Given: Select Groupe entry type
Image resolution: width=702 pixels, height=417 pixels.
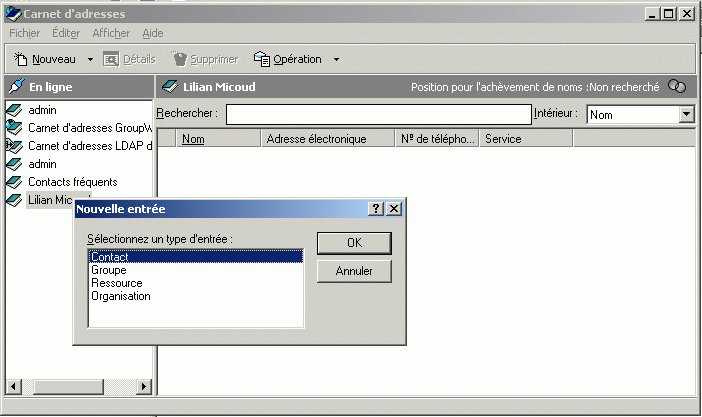Looking at the screenshot, I should (x=196, y=270).
